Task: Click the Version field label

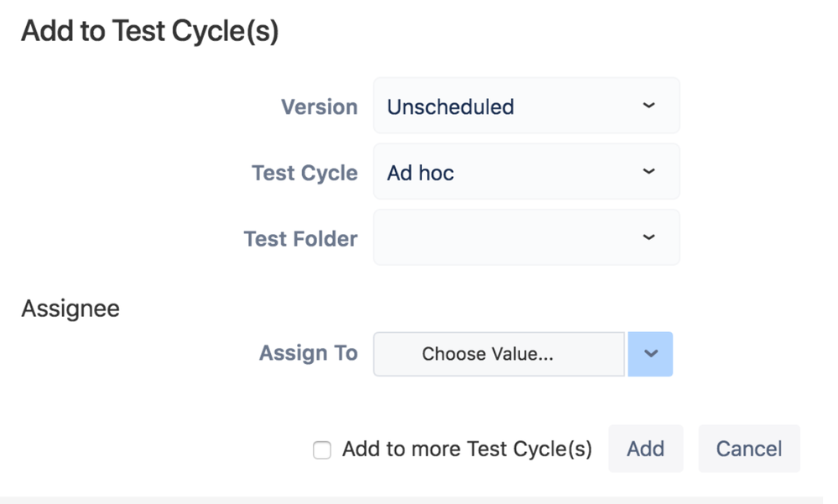Action: (x=319, y=107)
